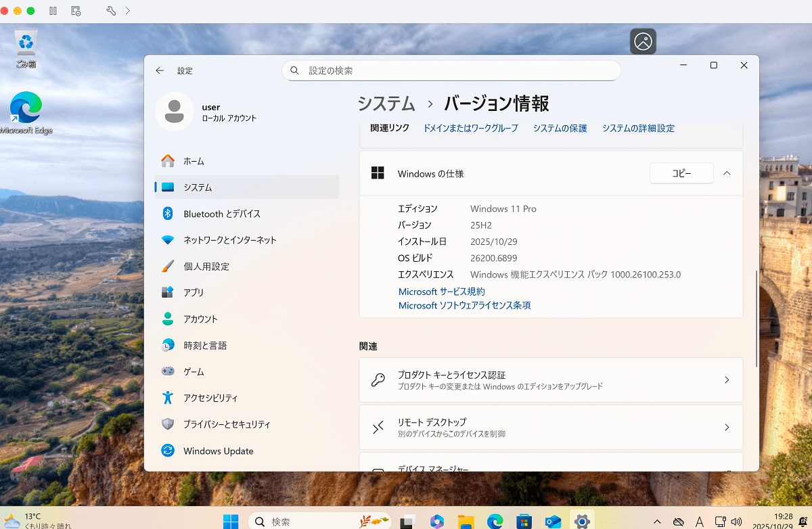
Task: Open Outlook from the taskbar
Action: click(554, 522)
